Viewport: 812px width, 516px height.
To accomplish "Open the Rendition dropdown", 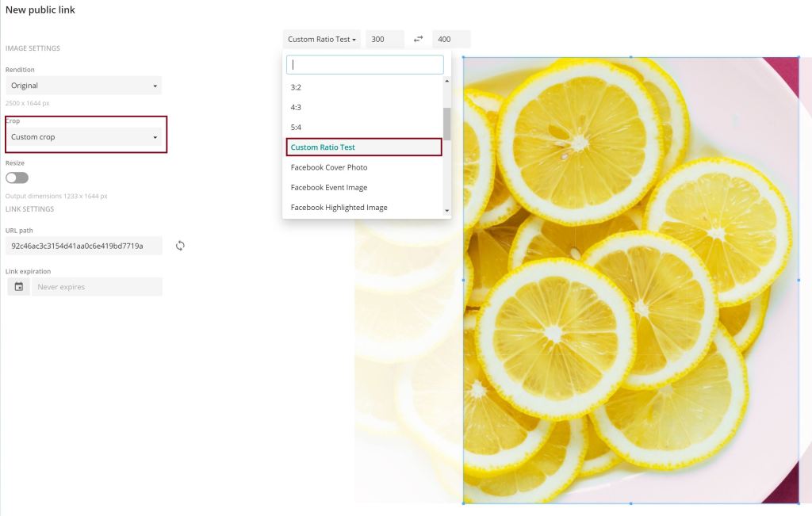I will [x=83, y=86].
